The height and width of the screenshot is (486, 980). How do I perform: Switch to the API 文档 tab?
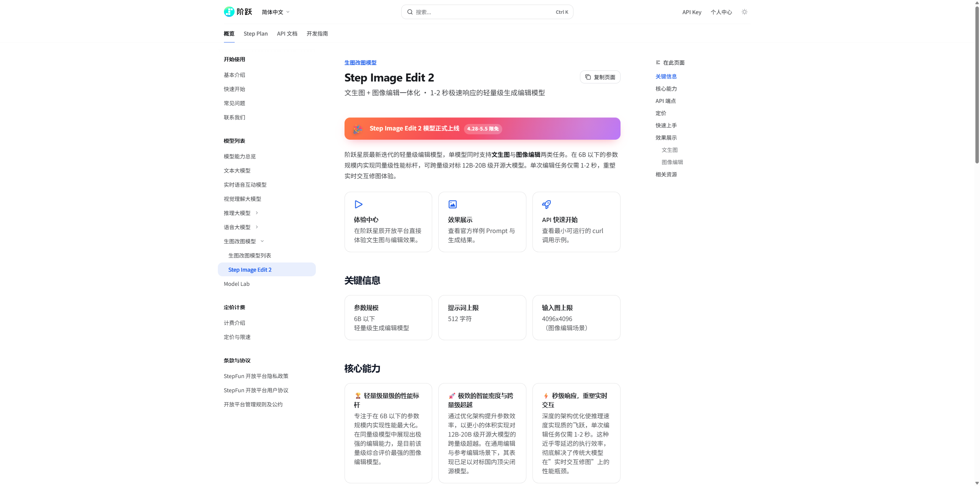click(x=287, y=34)
